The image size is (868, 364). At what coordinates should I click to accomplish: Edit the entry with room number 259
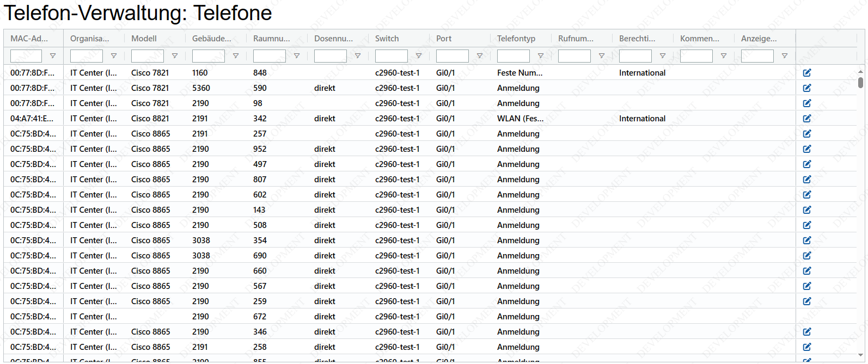[x=806, y=301]
